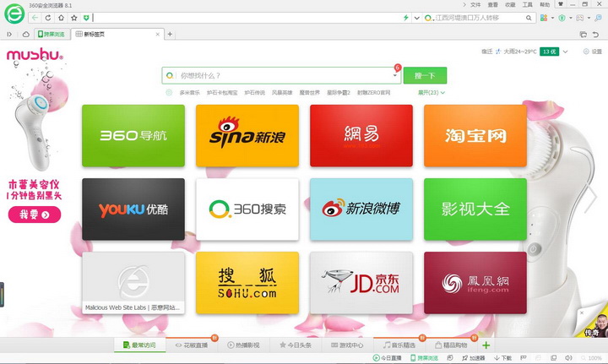The width and height of the screenshot is (608, 364).
Task: Open the page find magnifier icon
Action: coord(599,18)
